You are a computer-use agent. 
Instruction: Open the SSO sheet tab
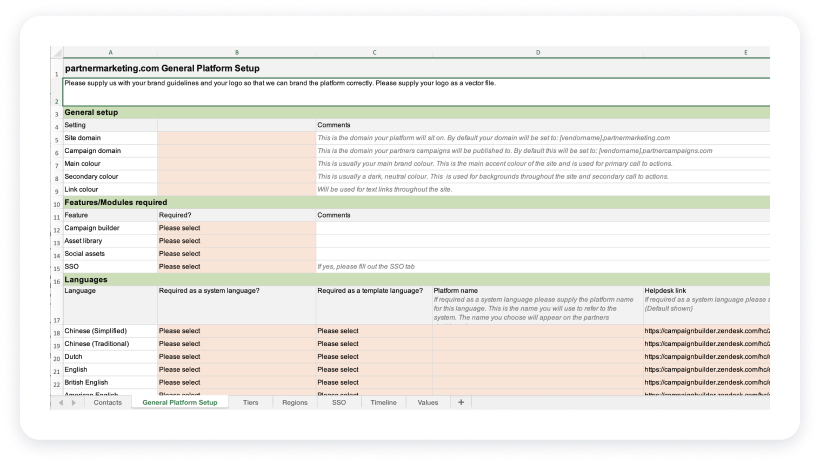click(339, 402)
